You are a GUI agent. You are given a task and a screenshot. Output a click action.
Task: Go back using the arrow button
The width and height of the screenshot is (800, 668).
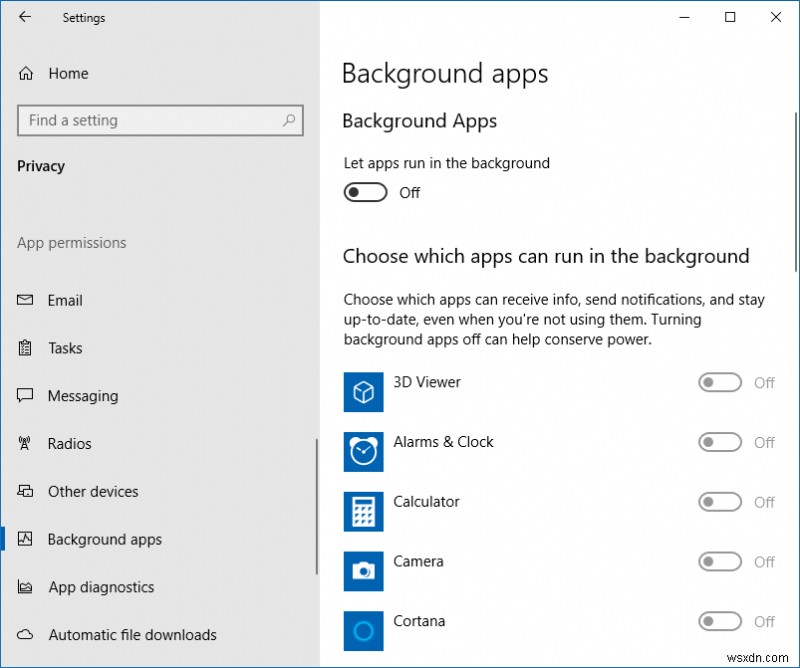pos(22,17)
